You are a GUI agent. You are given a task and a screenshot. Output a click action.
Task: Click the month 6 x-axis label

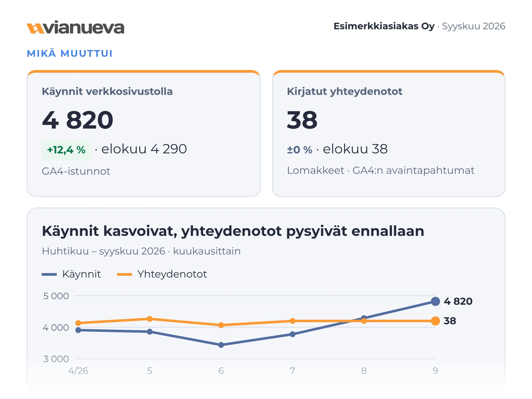point(221,371)
